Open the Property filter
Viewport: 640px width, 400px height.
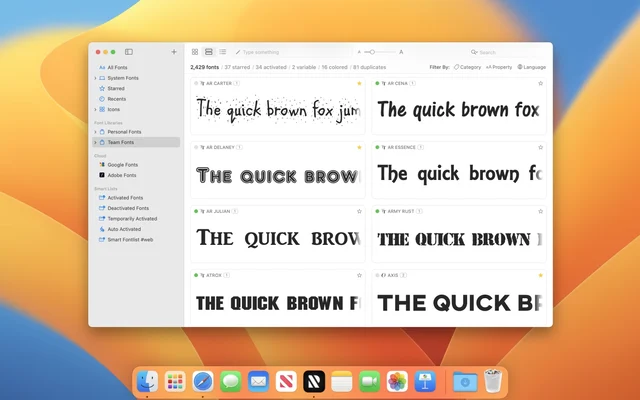499,67
